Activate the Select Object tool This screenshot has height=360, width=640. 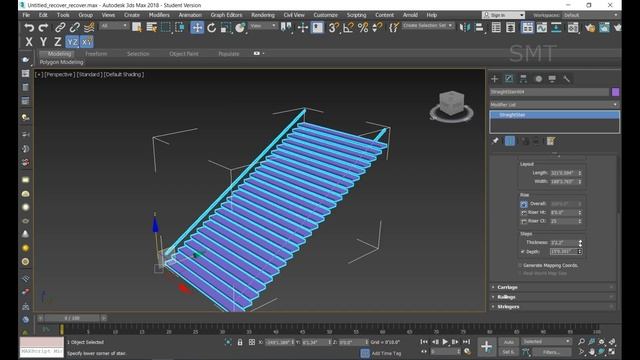[137, 28]
